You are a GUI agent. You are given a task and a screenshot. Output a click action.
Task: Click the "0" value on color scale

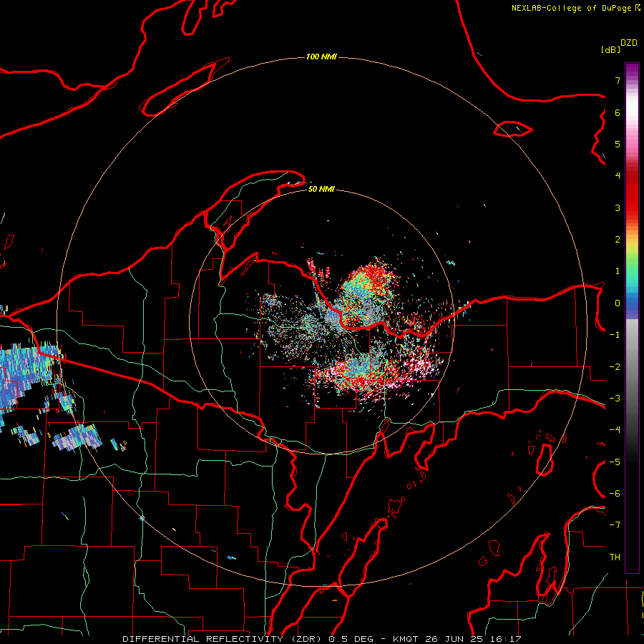[618, 303]
